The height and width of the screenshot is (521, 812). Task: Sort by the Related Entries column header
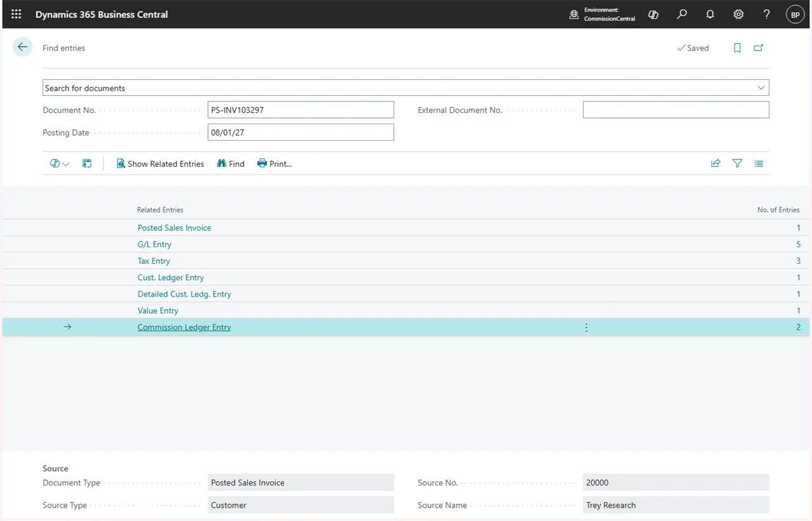pos(160,210)
